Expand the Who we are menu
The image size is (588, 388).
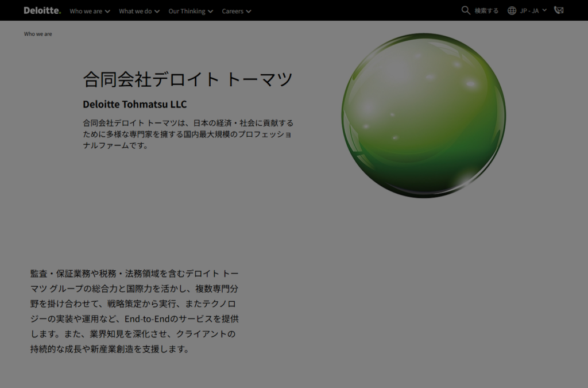pos(90,11)
